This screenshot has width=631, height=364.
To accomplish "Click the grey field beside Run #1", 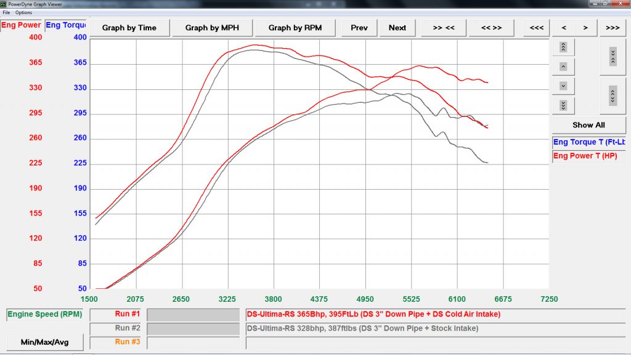I will point(193,315).
